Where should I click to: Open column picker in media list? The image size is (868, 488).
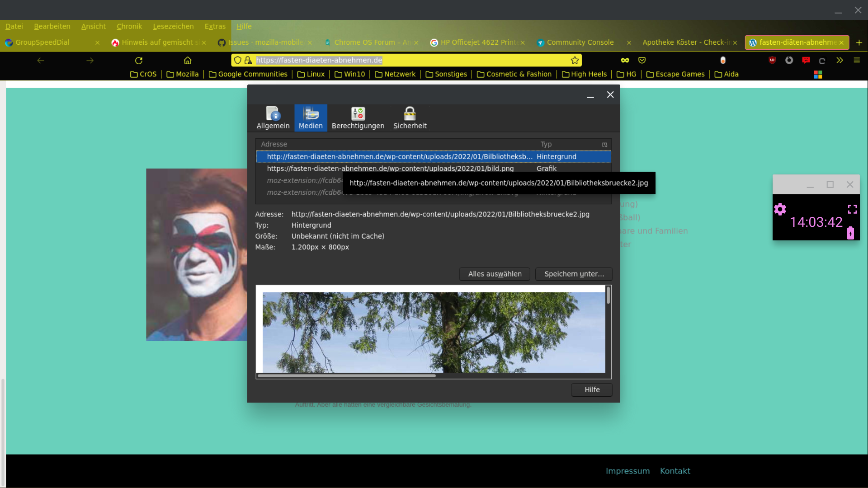(604, 145)
